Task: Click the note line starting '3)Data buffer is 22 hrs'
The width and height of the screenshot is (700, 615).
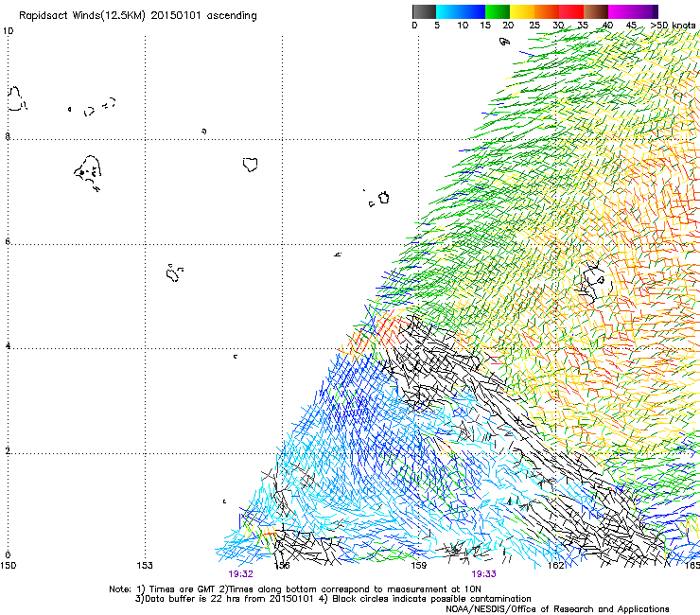Action: [333, 599]
